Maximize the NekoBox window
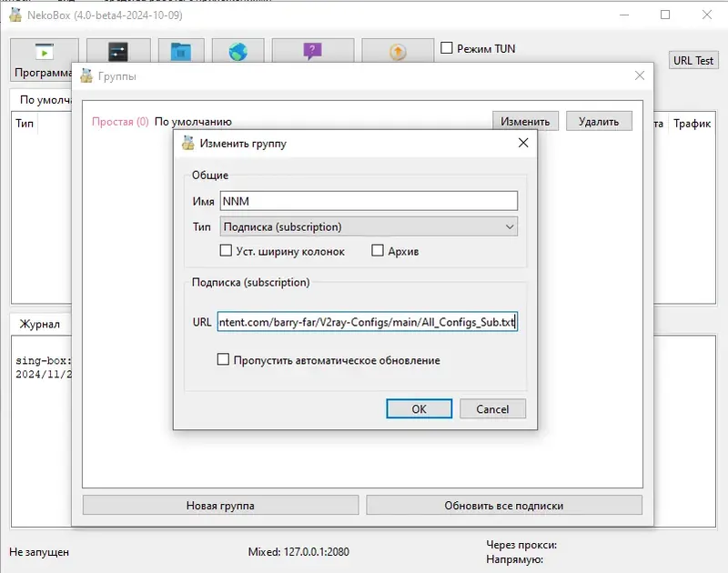The height and width of the screenshot is (573, 728). (665, 15)
